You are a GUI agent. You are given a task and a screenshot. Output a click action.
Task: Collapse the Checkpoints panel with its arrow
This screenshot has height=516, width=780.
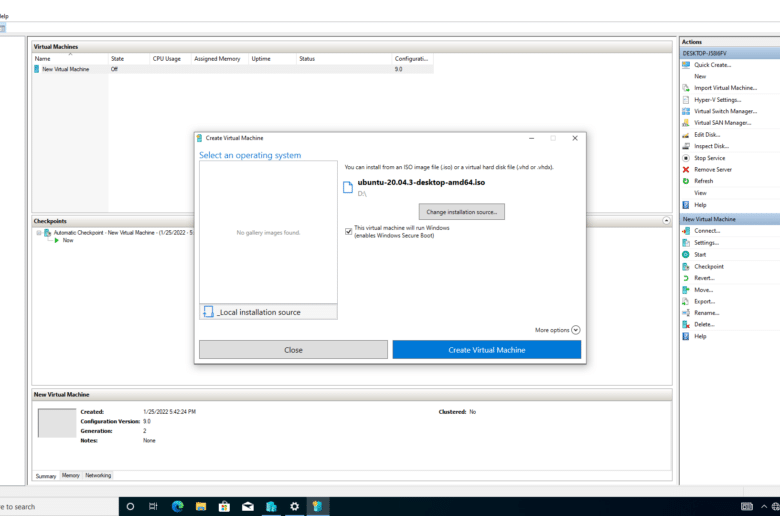666,220
